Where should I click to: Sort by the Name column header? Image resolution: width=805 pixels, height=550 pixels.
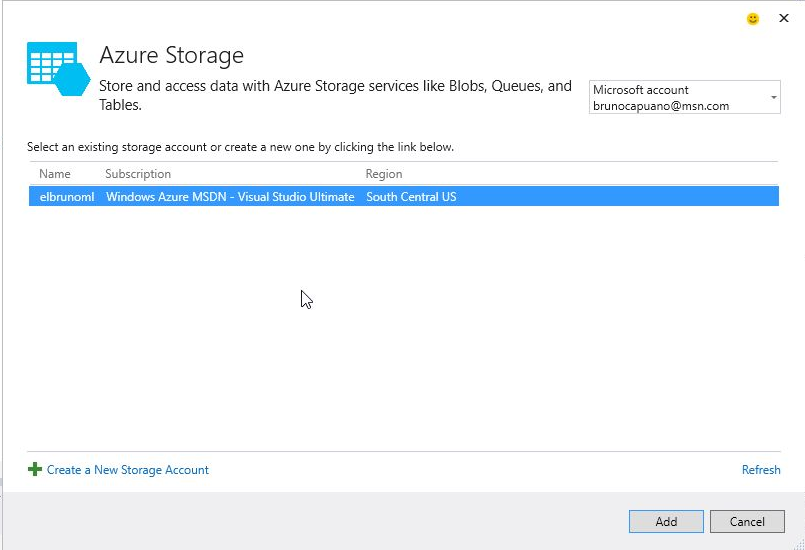(x=55, y=174)
